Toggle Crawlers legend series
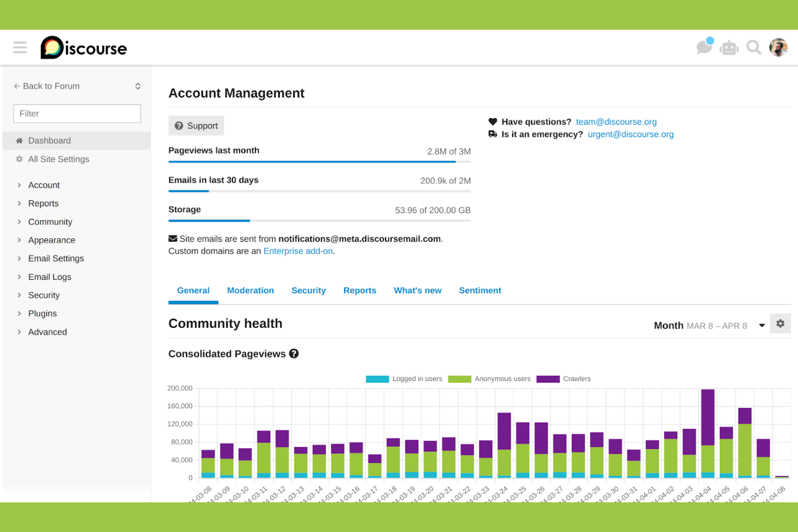 click(x=563, y=379)
